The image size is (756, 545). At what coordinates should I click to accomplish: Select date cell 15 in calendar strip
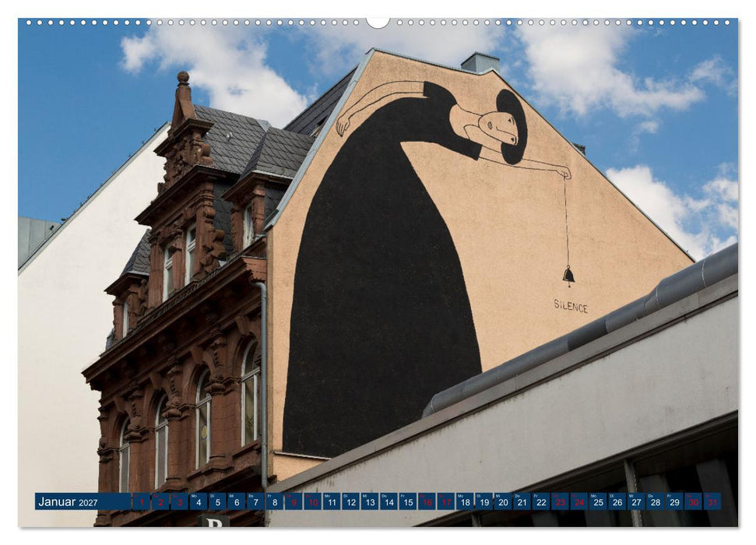408,501
